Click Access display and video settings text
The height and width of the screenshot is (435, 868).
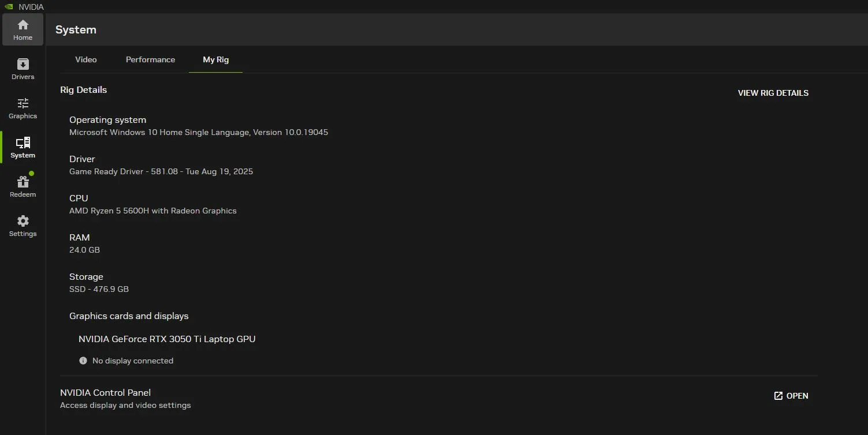125,405
